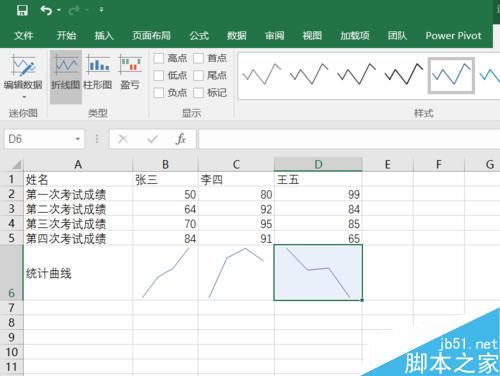Select column C header

click(236, 164)
